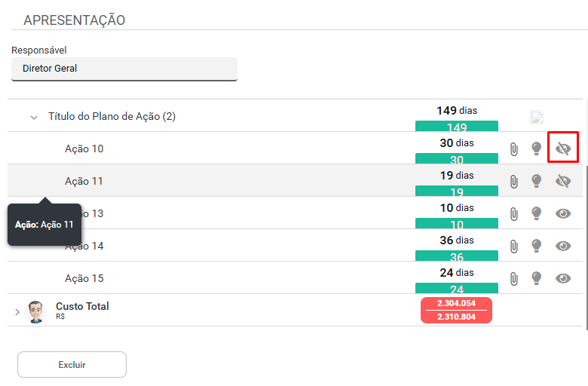Toggle visibility of Ação 11
The height and width of the screenshot is (386, 588).
pos(563,182)
